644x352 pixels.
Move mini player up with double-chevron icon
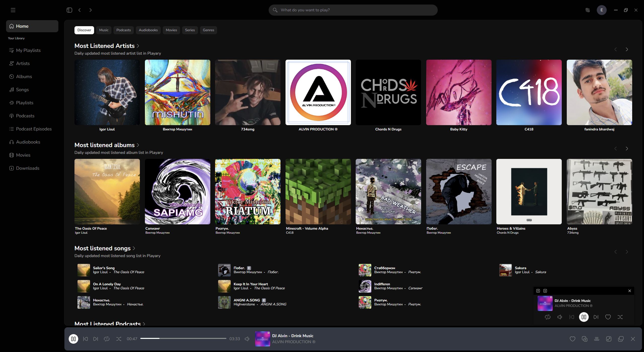(x=538, y=291)
